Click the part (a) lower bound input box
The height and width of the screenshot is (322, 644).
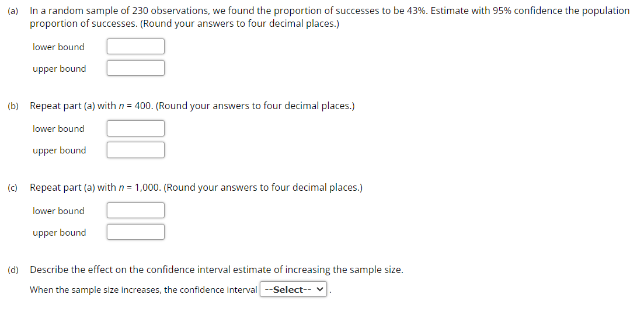(135, 46)
